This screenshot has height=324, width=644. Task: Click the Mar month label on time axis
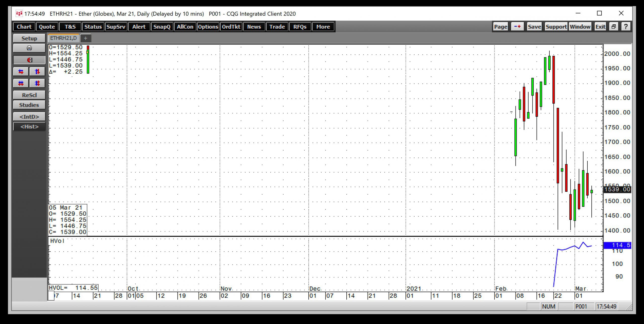click(x=581, y=289)
